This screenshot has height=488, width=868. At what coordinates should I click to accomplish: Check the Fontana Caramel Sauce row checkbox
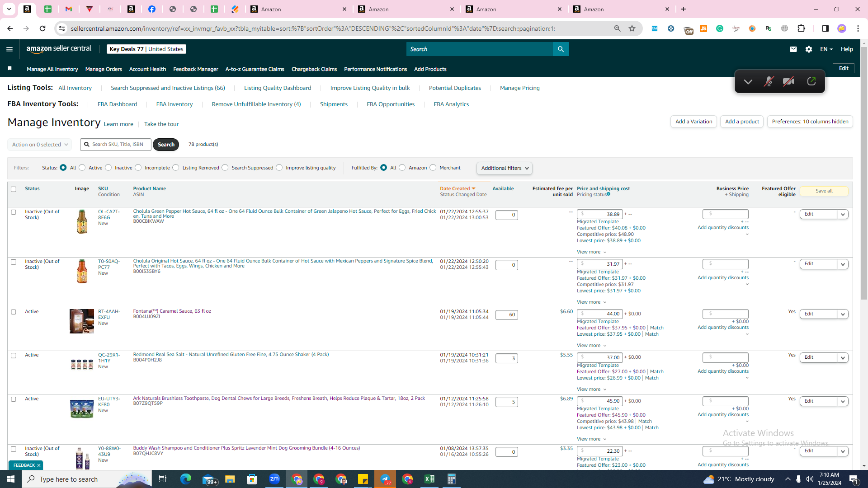pyautogui.click(x=14, y=312)
